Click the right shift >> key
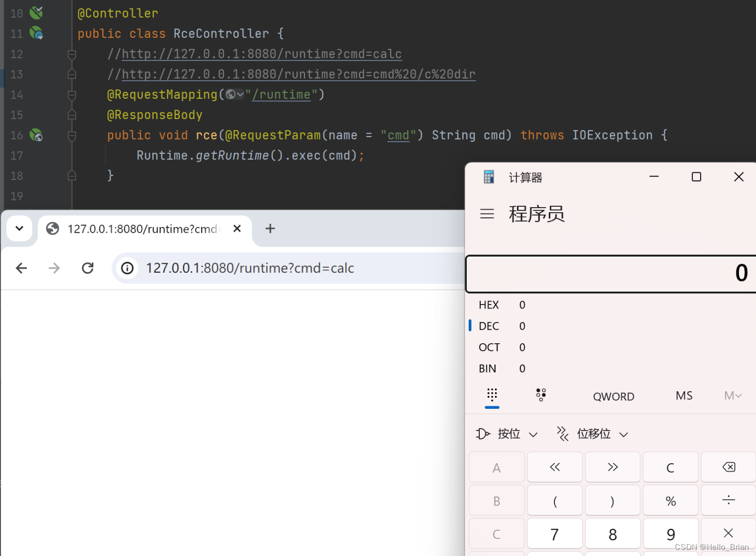 pyautogui.click(x=613, y=467)
